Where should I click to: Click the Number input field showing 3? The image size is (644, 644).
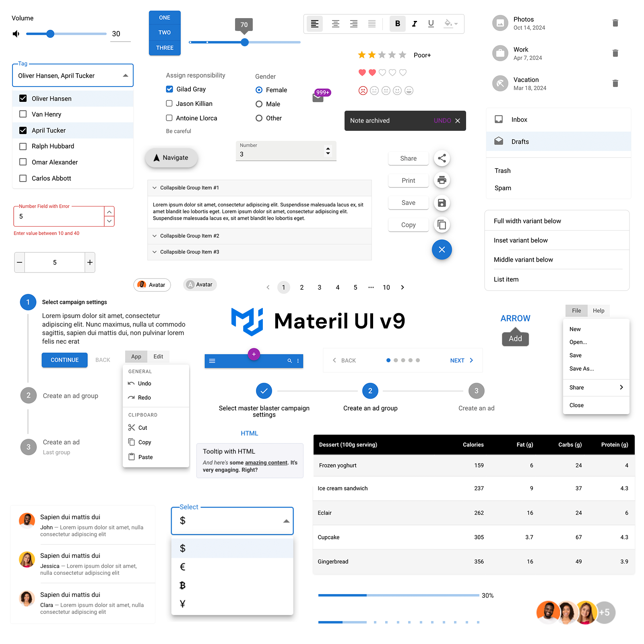(286, 151)
